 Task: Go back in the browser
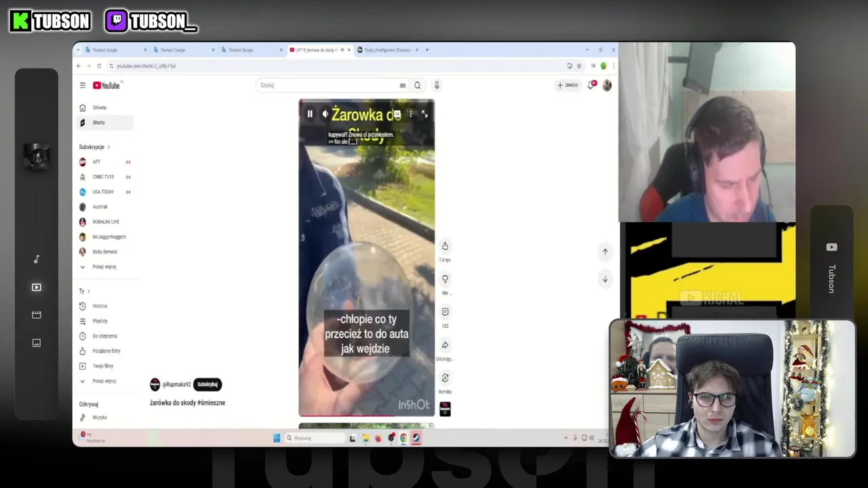(79, 66)
